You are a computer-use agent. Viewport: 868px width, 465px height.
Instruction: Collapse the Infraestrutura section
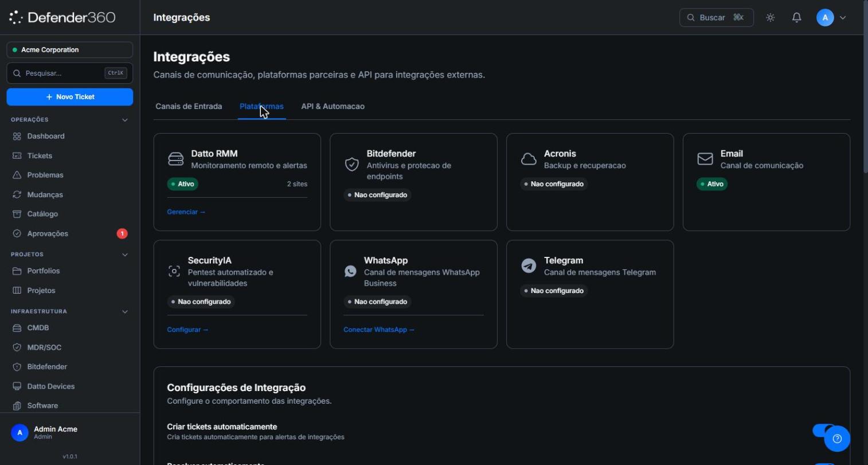click(x=125, y=312)
